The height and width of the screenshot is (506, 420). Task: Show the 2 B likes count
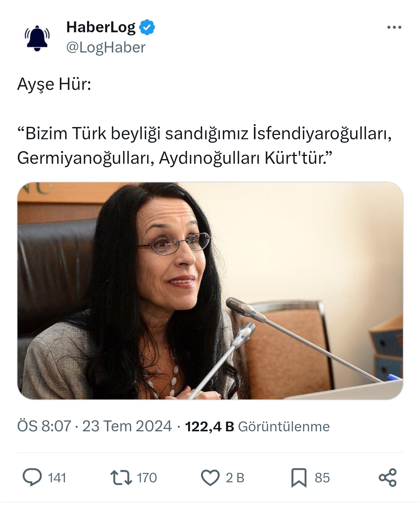coord(235,478)
